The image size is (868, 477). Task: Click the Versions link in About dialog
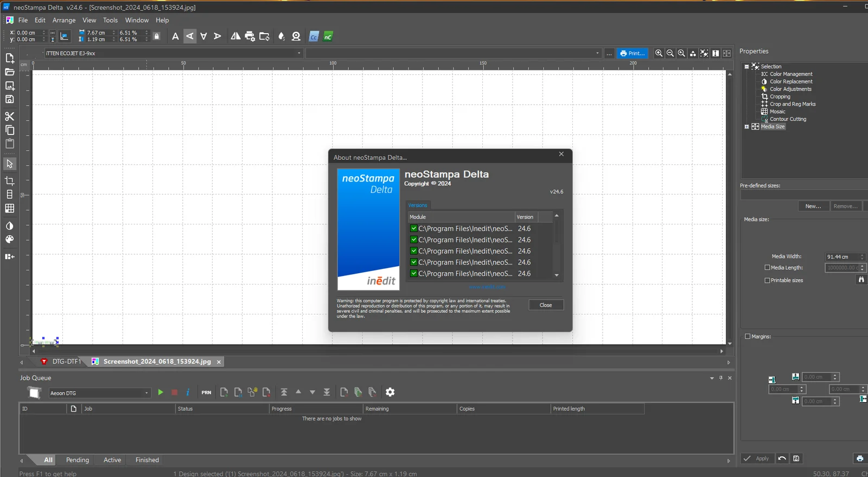click(418, 205)
